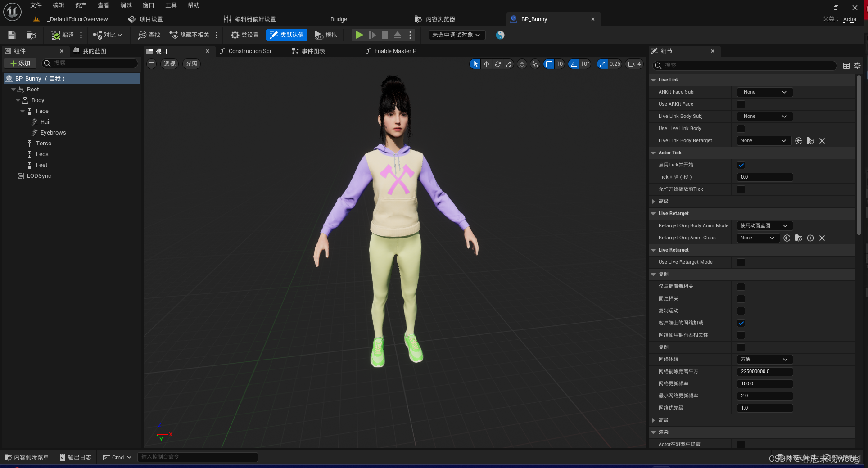This screenshot has width=868, height=468.
Task: Open viewport hamburger options menu
Action: (x=152, y=64)
